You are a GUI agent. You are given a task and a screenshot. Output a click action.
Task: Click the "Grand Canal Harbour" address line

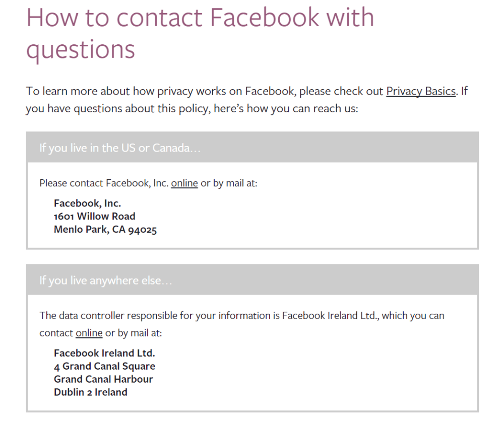tap(103, 379)
